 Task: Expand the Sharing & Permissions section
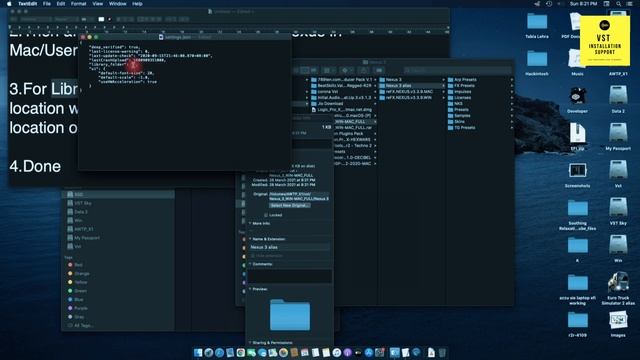click(250, 342)
